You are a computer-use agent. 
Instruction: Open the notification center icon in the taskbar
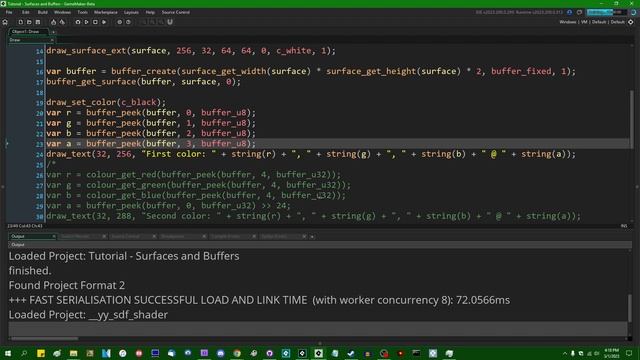click(629, 353)
